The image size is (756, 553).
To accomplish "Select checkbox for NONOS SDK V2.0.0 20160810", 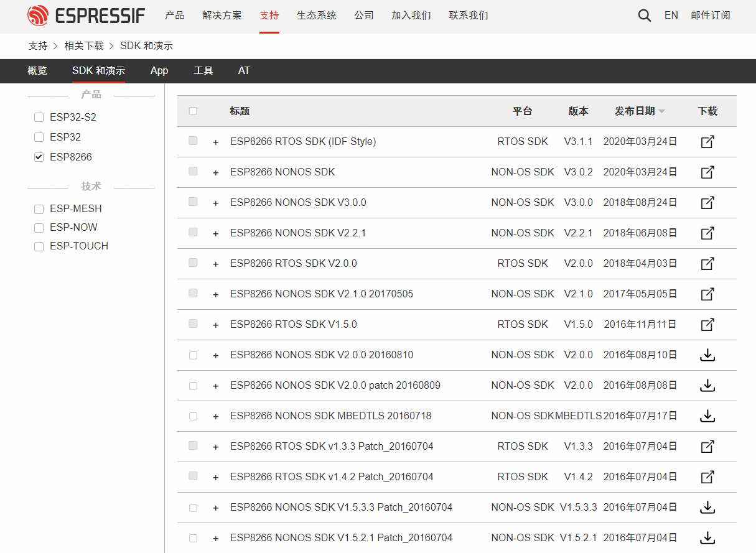I will pyautogui.click(x=193, y=355).
